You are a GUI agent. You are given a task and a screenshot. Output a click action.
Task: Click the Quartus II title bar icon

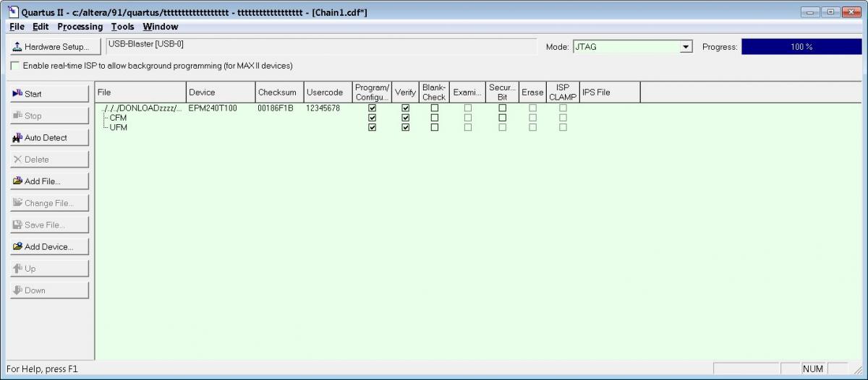[12, 12]
